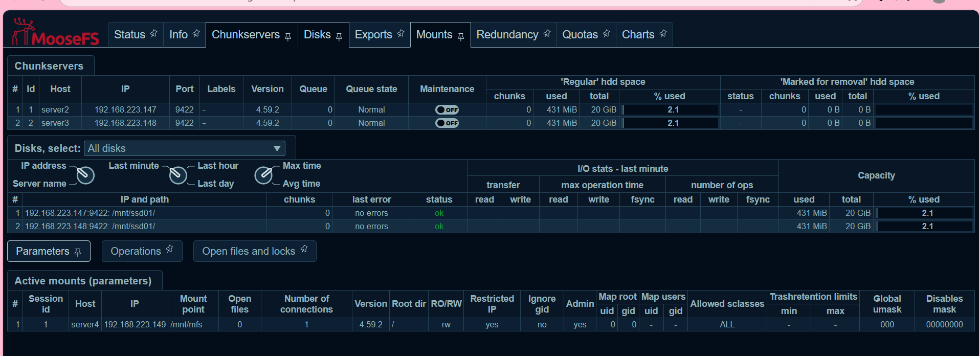This screenshot has width=980, height=356.
Task: Unpin the Mounts tab
Action: tap(461, 36)
